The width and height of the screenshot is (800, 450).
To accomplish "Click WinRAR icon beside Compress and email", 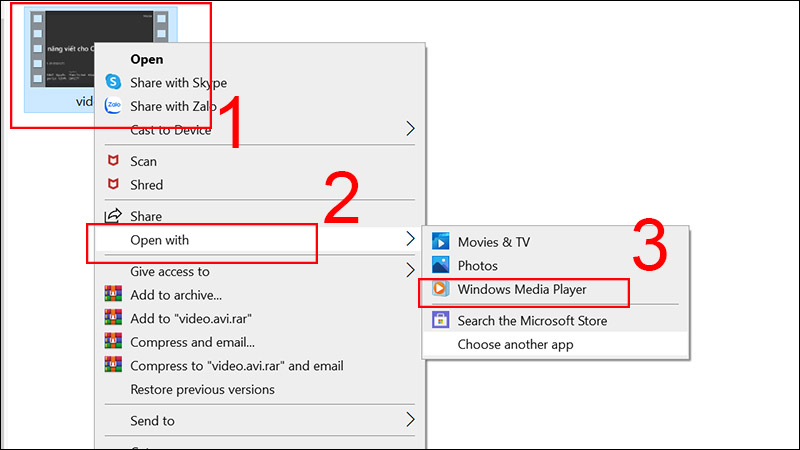I will pyautogui.click(x=113, y=341).
